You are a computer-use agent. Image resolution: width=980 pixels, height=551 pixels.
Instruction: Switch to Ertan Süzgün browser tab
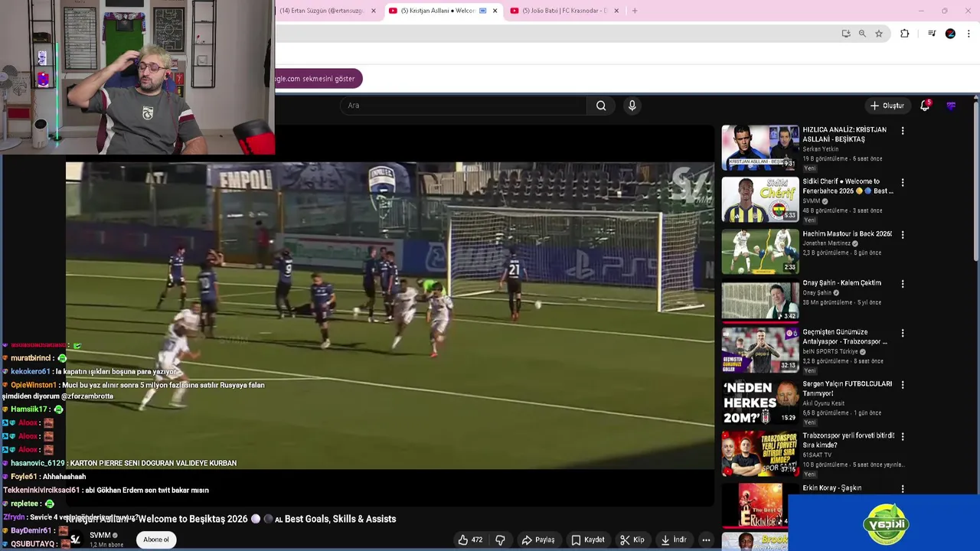(322, 11)
